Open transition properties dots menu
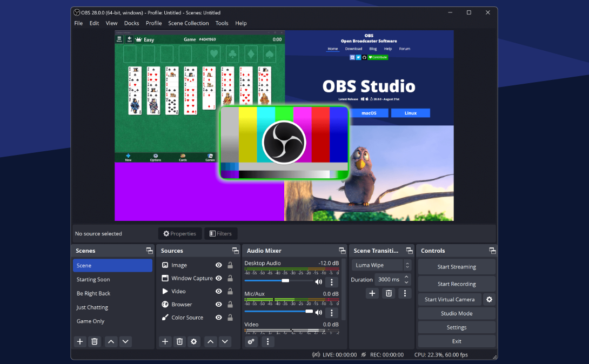This screenshot has height=364, width=589. 405,293
